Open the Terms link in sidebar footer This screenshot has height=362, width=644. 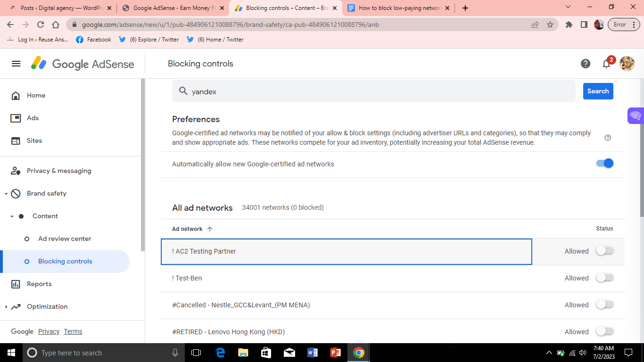(x=73, y=331)
